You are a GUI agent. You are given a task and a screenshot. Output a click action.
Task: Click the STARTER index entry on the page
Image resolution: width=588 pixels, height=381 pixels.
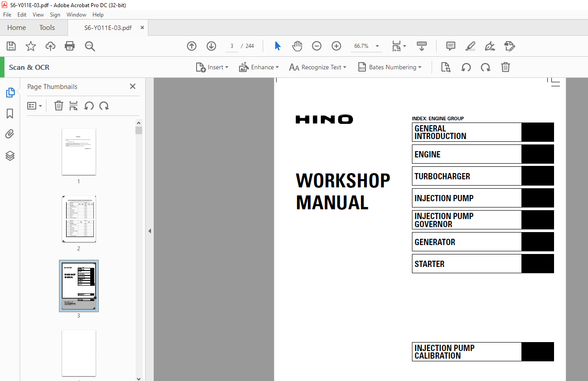tap(483, 264)
